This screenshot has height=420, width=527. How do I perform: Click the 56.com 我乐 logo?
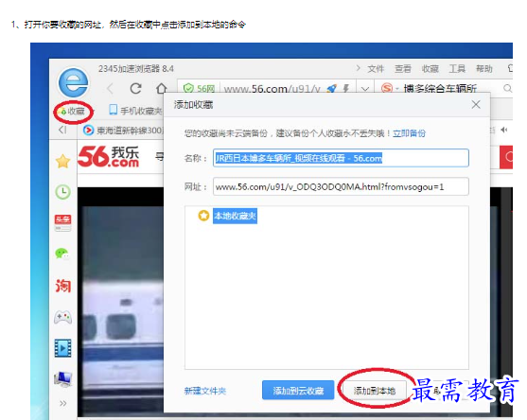click(108, 157)
